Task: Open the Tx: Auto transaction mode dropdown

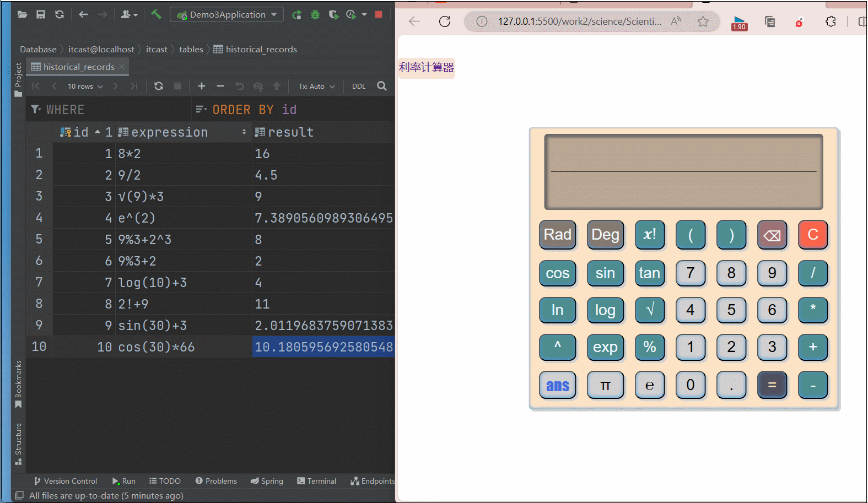Action: click(x=316, y=86)
